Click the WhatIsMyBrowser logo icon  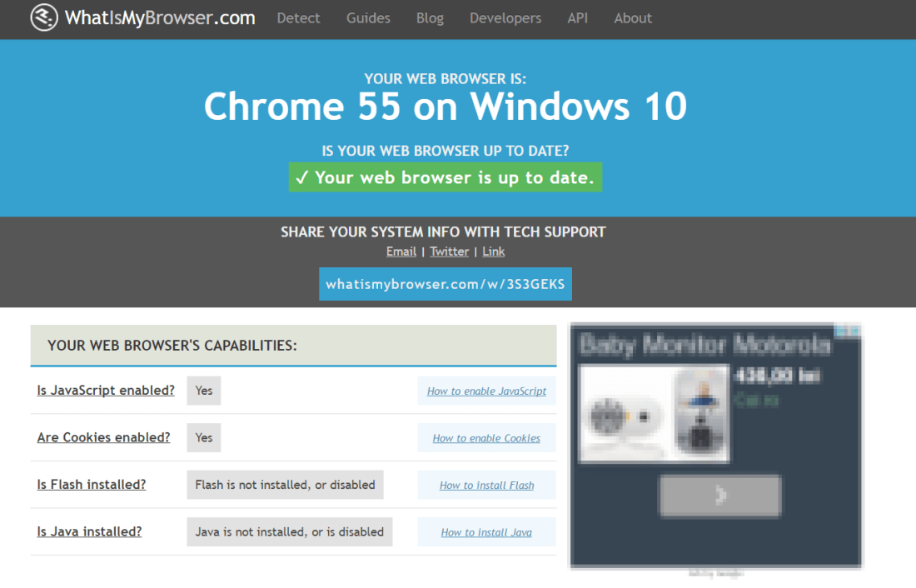(x=44, y=17)
